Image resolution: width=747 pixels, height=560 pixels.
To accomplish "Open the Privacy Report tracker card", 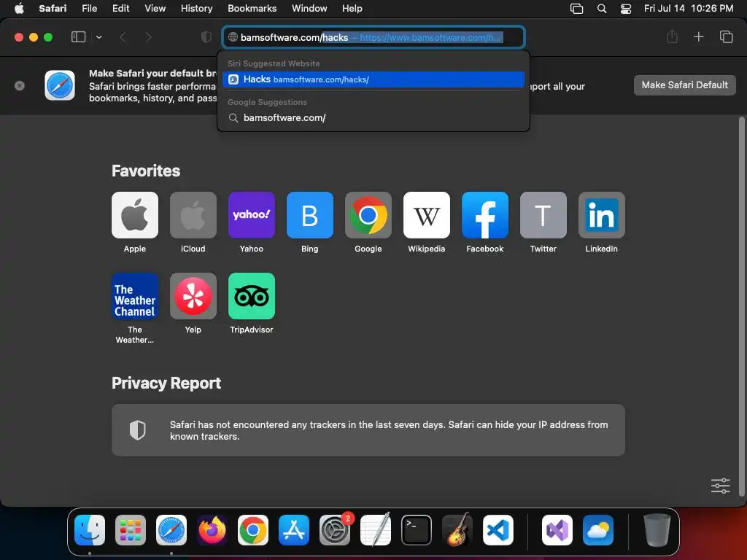I will [x=368, y=430].
